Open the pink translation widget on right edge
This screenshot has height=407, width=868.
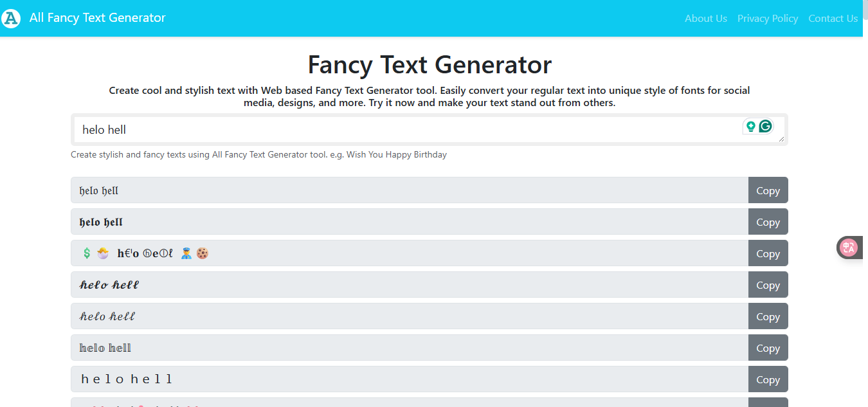pyautogui.click(x=850, y=248)
